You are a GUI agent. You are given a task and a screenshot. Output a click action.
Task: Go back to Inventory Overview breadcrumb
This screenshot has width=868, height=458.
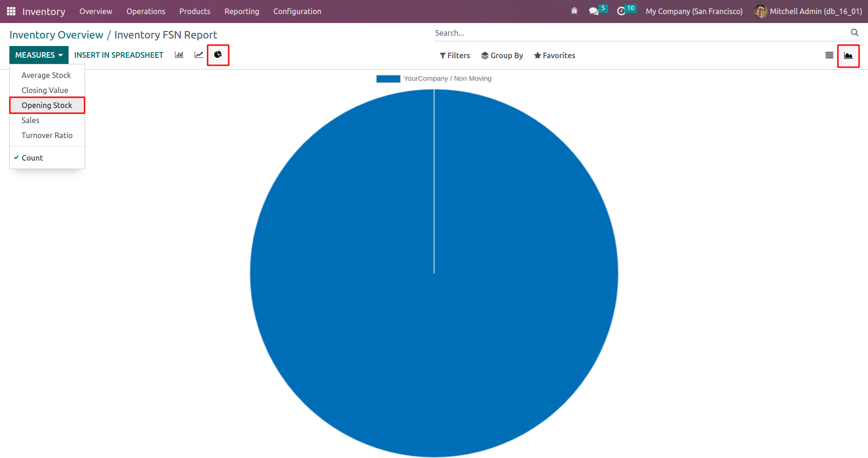[x=56, y=35]
